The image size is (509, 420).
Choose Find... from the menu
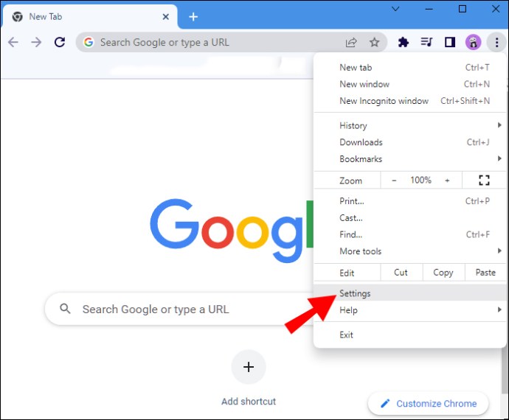[409, 234]
